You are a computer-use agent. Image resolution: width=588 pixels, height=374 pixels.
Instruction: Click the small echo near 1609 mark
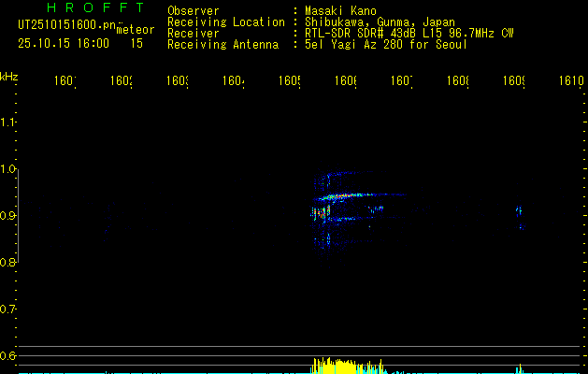coord(520,218)
